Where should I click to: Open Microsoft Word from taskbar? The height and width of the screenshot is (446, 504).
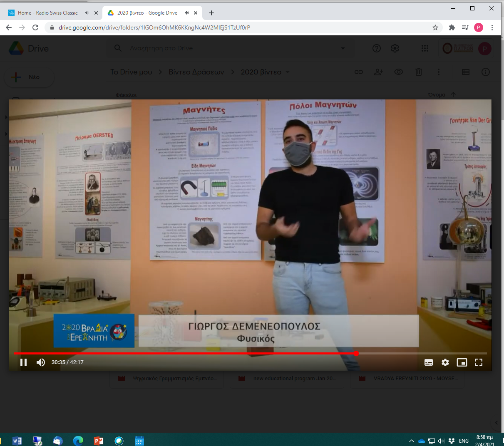(17, 440)
